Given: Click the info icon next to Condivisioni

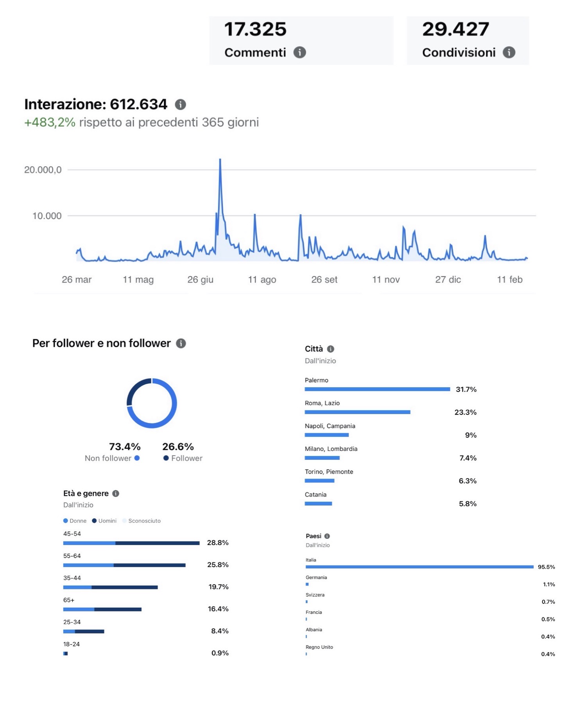Looking at the screenshot, I should 509,52.
